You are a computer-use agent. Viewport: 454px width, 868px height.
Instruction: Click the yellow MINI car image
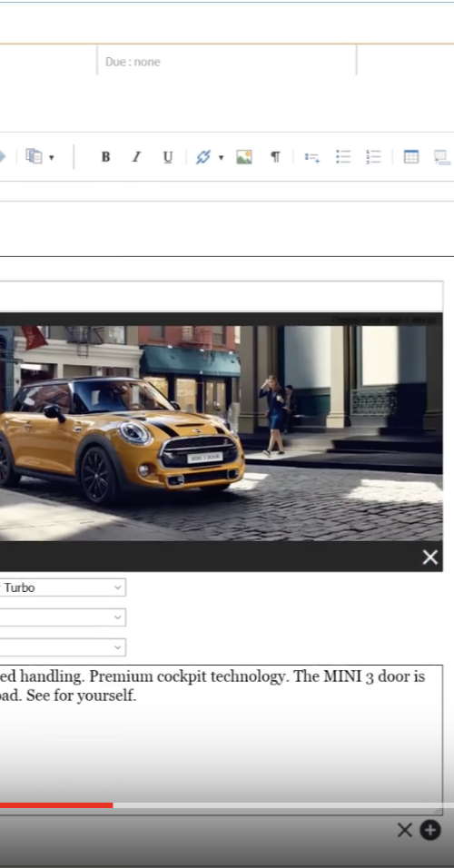(x=221, y=432)
